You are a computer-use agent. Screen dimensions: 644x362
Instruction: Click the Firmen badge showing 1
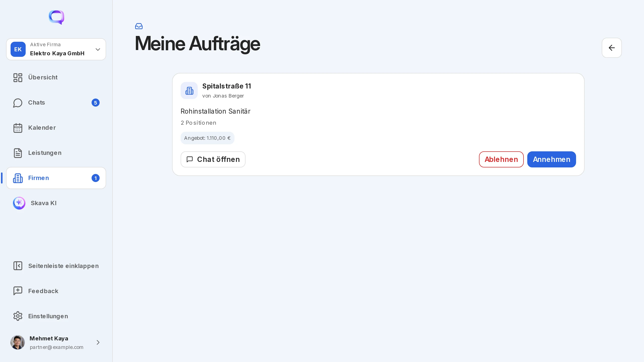tap(95, 178)
